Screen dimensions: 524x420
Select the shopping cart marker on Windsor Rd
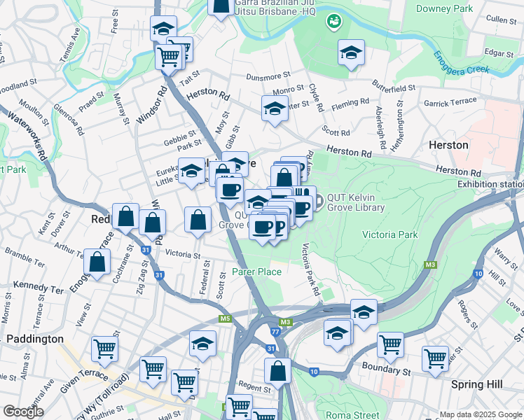[169, 59]
